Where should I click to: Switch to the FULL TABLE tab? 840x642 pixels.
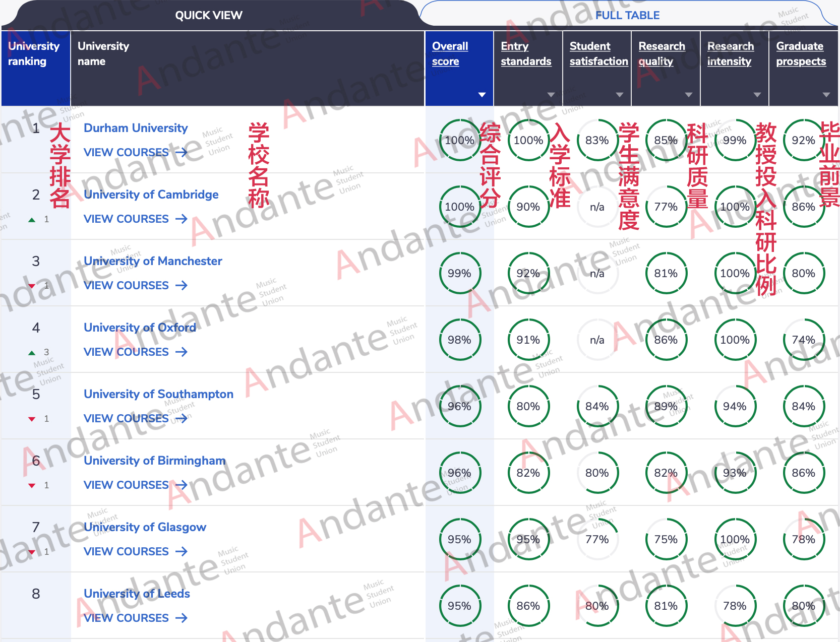click(x=627, y=15)
